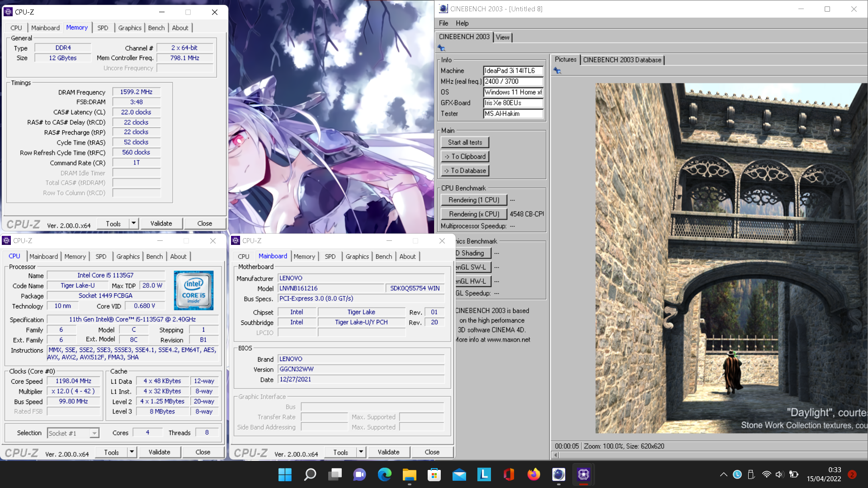Run Rendering (x CPU) benchmark
The width and height of the screenshot is (868, 488).
pyautogui.click(x=474, y=214)
